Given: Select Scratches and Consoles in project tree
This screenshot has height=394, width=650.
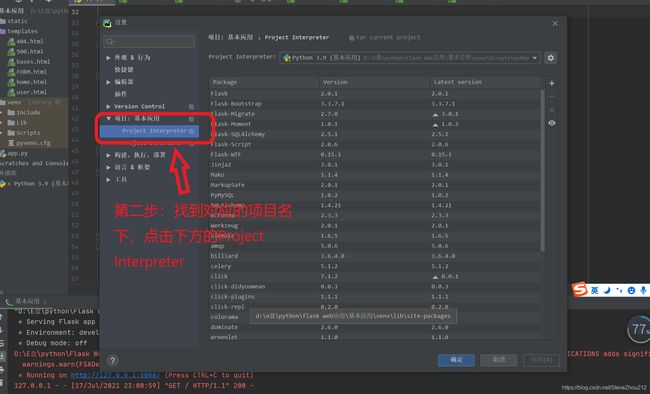Looking at the screenshot, I should (x=34, y=163).
